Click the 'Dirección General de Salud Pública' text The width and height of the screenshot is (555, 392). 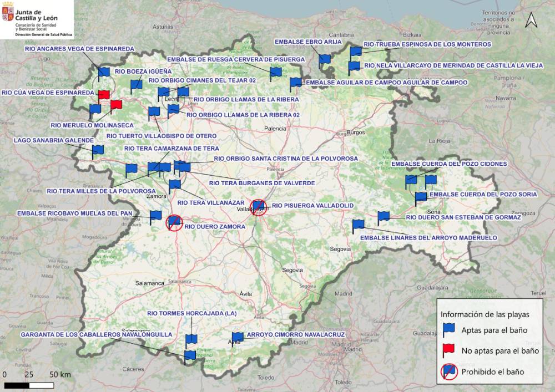[x=43, y=34]
